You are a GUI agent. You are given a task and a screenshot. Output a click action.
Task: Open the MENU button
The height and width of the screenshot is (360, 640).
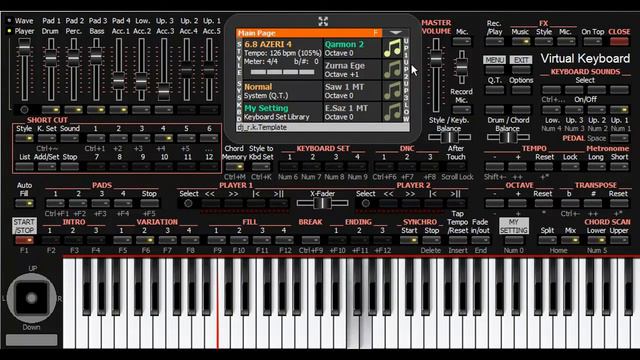494,60
